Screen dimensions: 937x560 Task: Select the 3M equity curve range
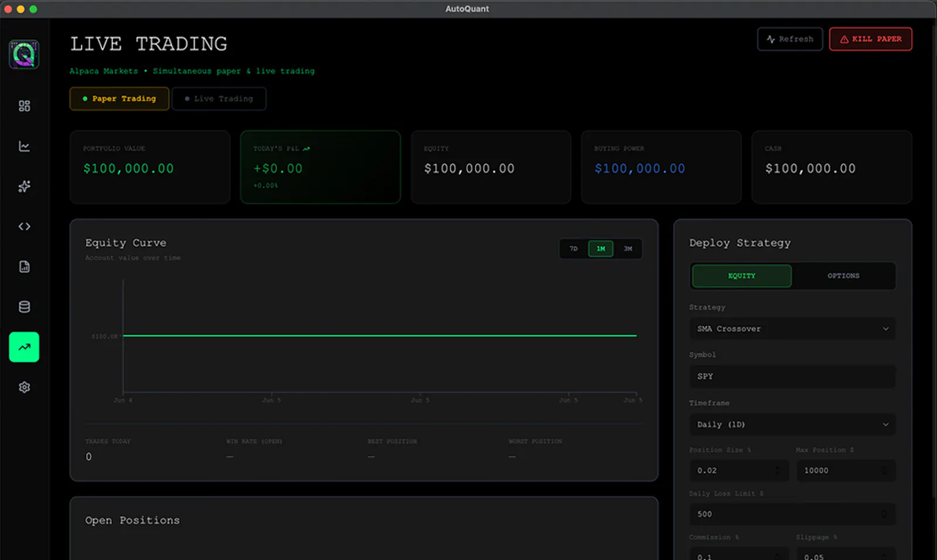point(628,249)
